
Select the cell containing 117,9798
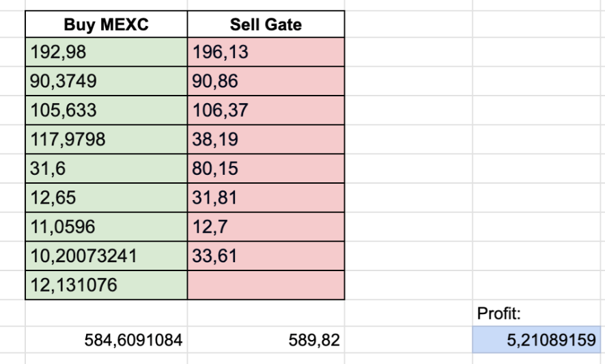click(106, 139)
